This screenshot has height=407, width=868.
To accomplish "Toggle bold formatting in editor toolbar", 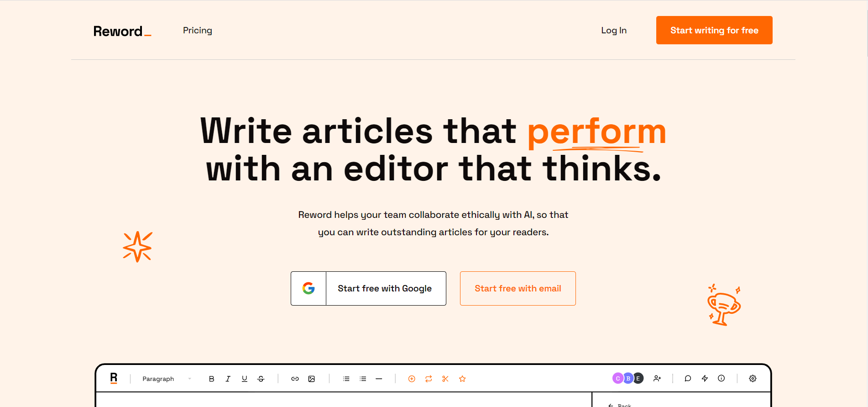I will pos(211,379).
